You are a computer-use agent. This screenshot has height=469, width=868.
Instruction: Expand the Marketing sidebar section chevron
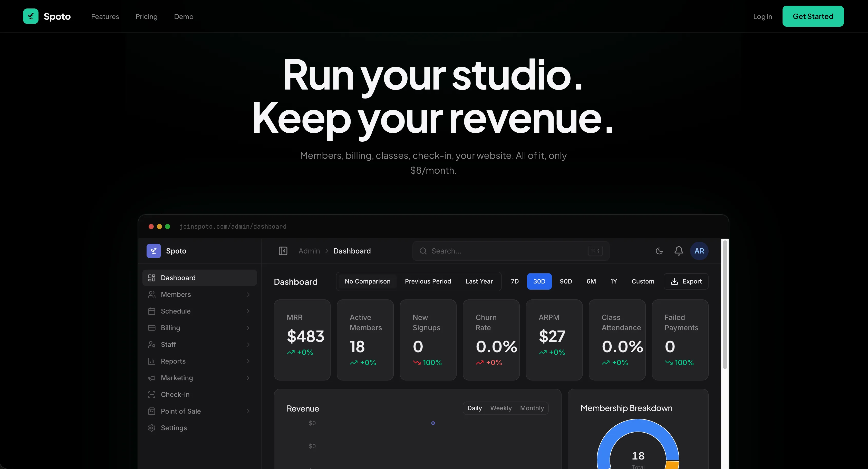pos(248,378)
